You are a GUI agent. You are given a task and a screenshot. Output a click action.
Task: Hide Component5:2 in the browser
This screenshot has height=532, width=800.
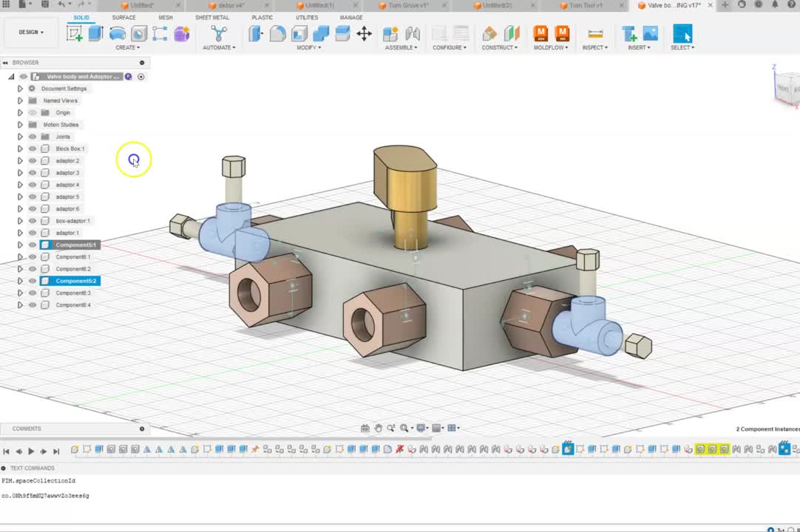point(33,281)
